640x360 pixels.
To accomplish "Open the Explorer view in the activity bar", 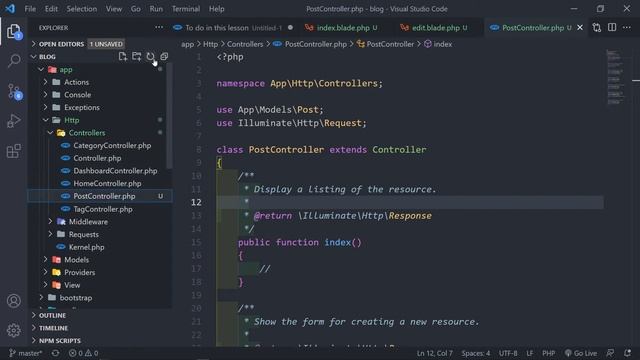I will [x=14, y=32].
